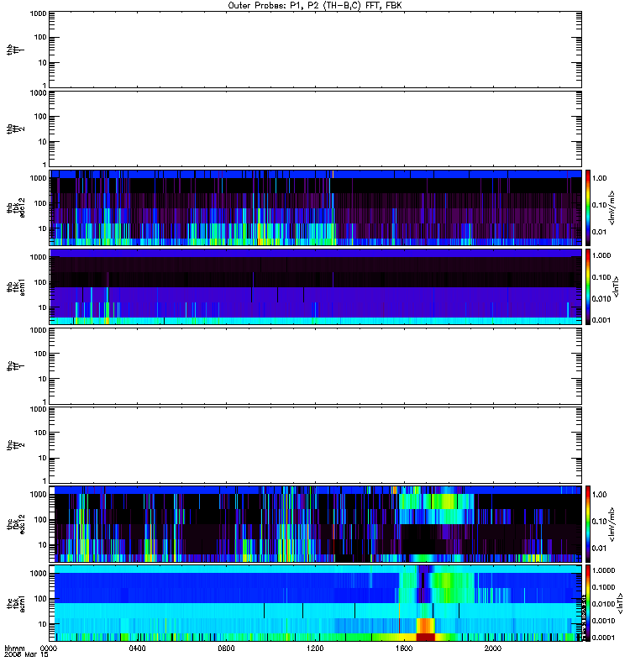
Task: Select the empty thb fff 2 plot panel
Action: pyautogui.click(x=316, y=129)
